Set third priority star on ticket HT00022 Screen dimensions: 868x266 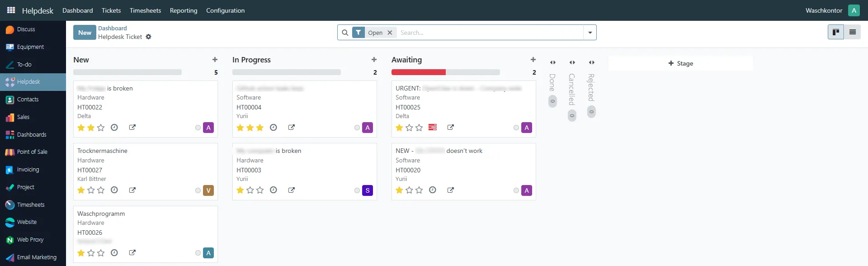(x=101, y=128)
